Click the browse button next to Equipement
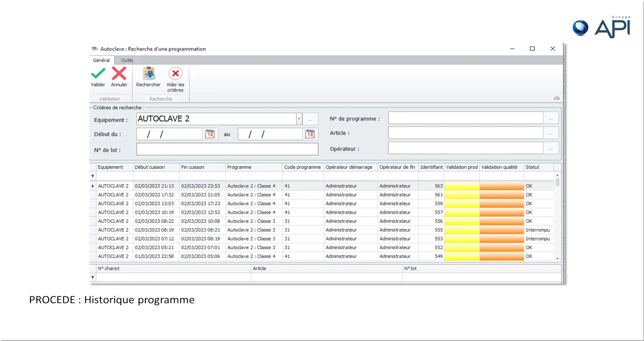This screenshot has width=644, height=341. coord(310,119)
